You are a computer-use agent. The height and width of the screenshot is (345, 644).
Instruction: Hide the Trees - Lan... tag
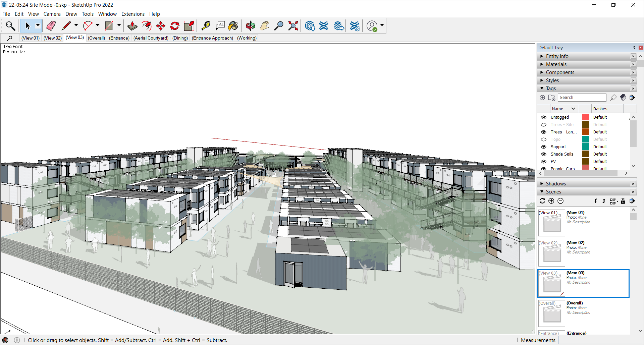point(544,132)
